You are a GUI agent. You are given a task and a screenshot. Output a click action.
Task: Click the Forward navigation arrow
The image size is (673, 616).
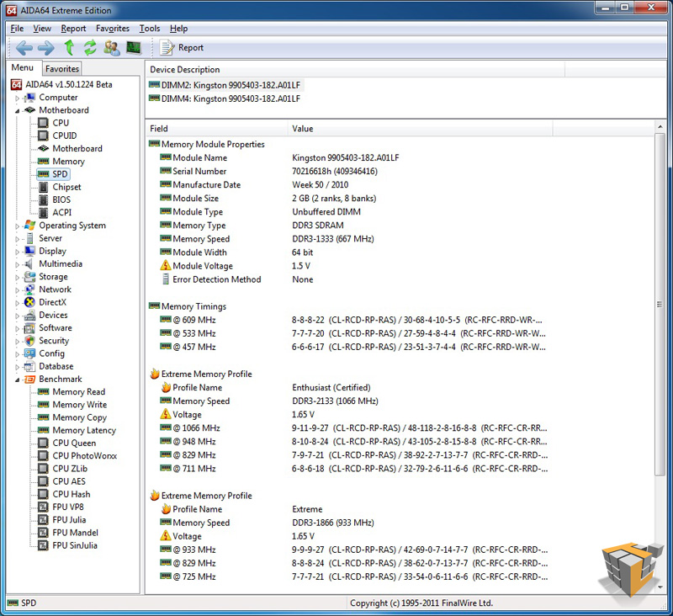(46, 48)
